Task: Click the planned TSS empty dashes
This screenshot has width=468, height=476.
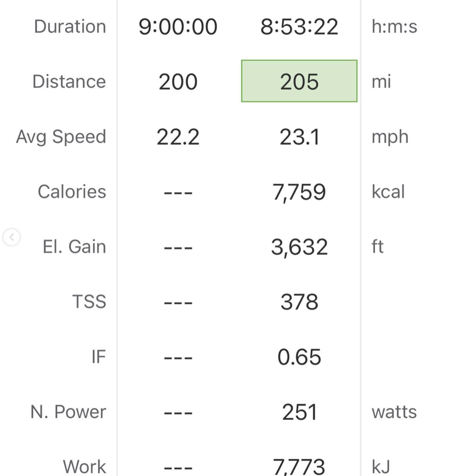Action: point(178,303)
